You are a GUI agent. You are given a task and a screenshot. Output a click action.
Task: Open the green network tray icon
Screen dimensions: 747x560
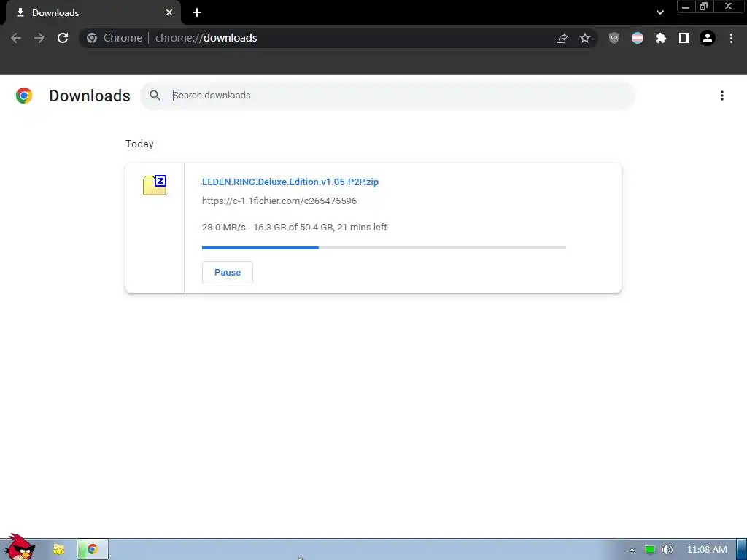click(649, 550)
